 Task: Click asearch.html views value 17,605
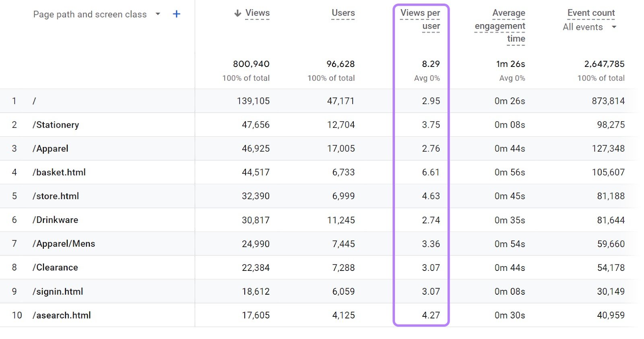[x=256, y=315]
